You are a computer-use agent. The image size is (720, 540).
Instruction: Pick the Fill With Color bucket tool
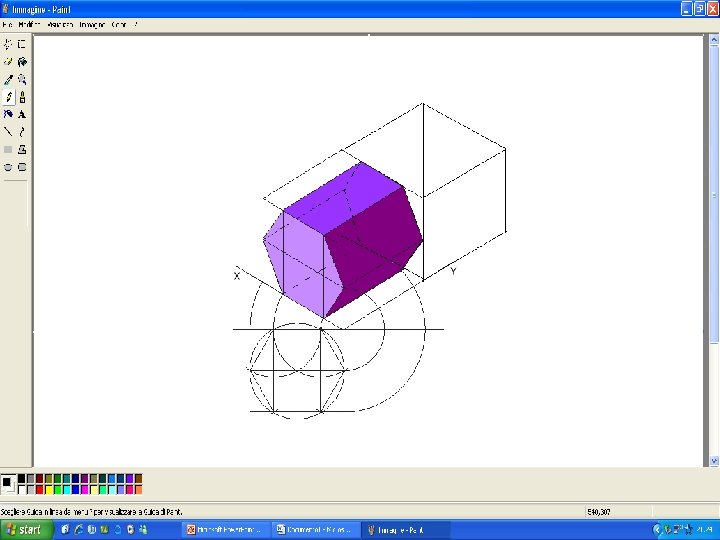click(x=22, y=62)
